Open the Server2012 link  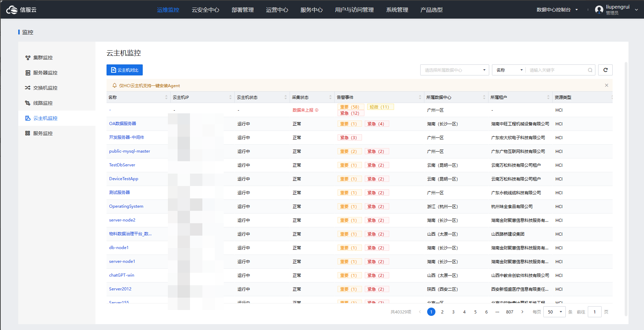(x=120, y=289)
